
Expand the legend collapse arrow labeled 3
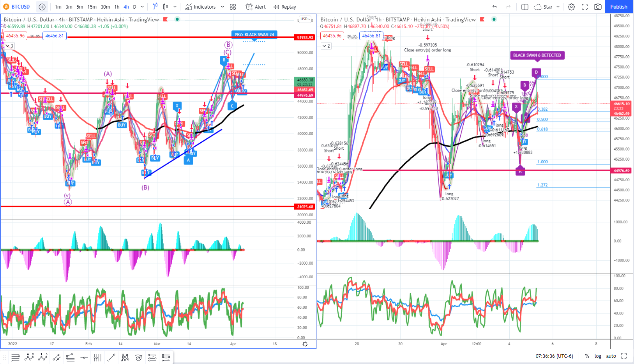(9, 46)
